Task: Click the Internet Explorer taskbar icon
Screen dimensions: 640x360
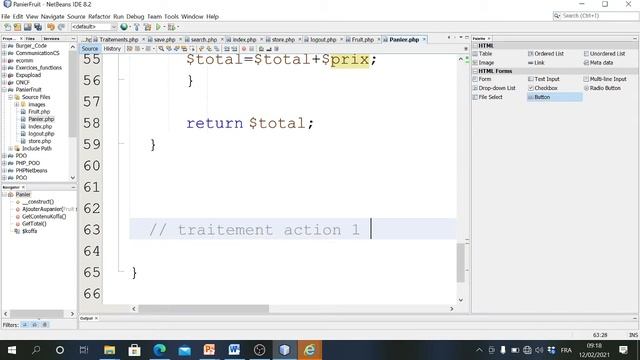Action: [309, 350]
